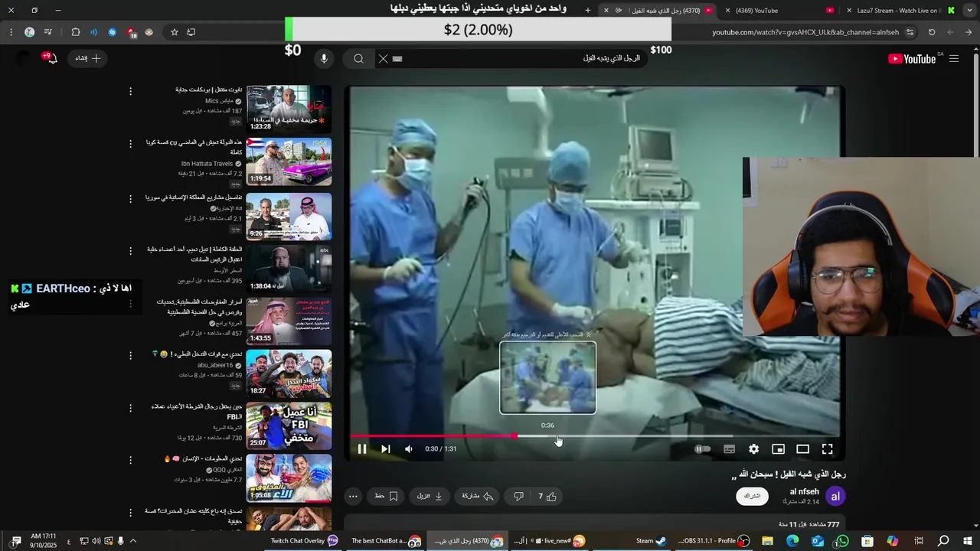Open the browser extensions puzzle icon
980x551 pixels.
click(75, 32)
